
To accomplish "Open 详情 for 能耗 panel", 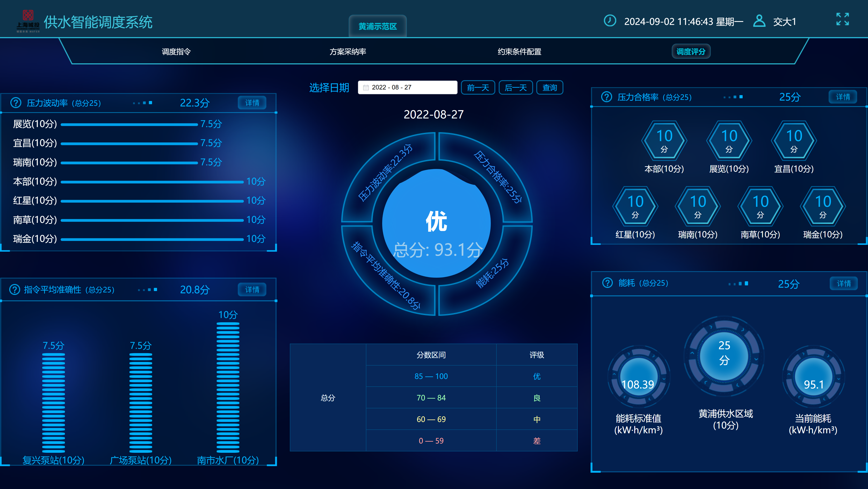I will tap(844, 283).
